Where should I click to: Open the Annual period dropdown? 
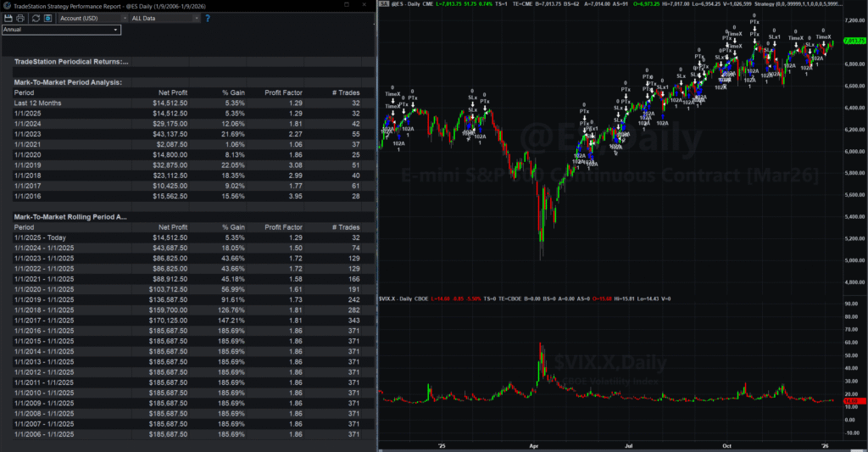[61, 30]
